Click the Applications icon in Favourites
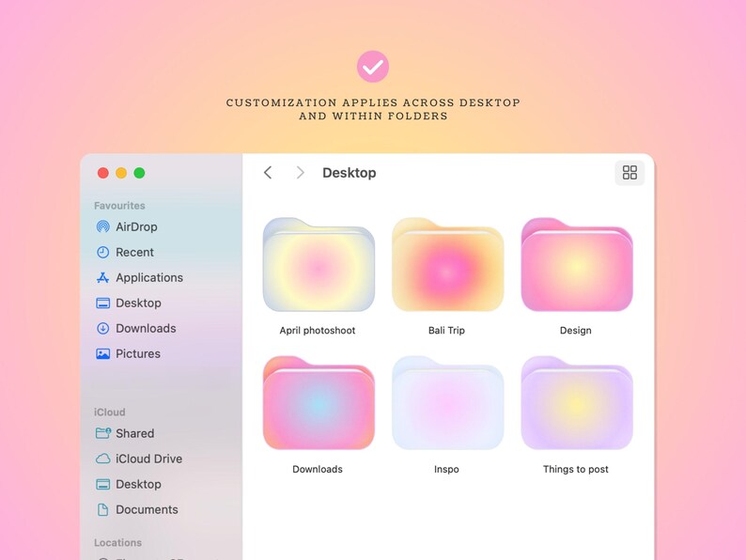This screenshot has height=560, width=746. point(102,277)
